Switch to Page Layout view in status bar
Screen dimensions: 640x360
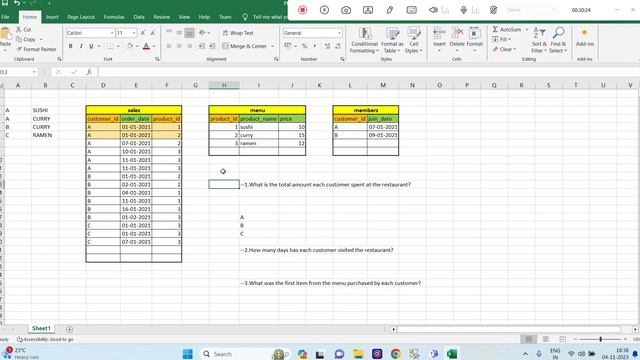coord(545,339)
